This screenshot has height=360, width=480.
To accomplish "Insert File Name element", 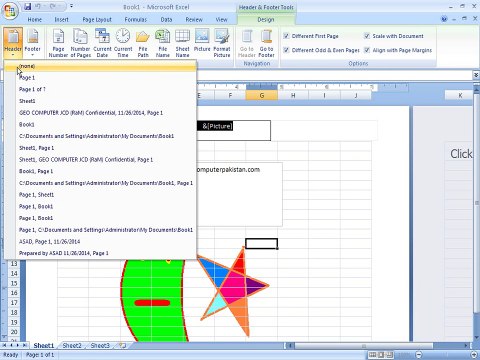I will 163,43.
